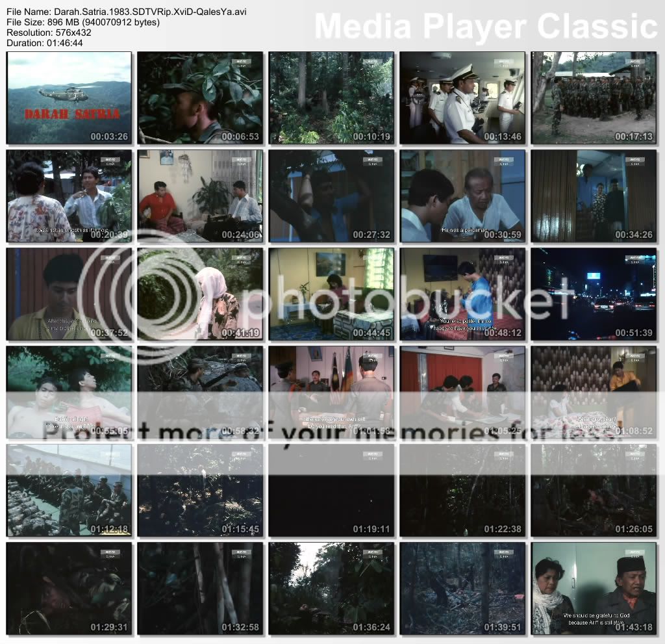Open the soldiers formation thumbnail at 00:17:13
Image resolution: width=665 pixels, height=644 pixels.
(x=594, y=98)
